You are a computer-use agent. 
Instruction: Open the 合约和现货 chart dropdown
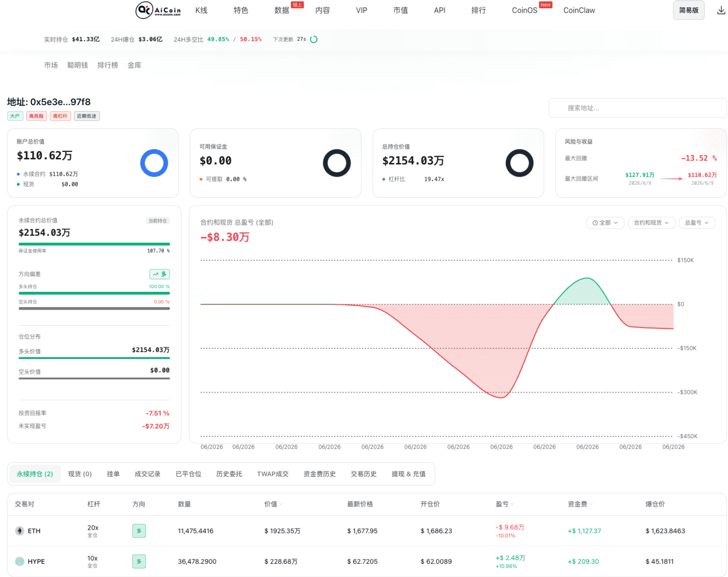click(652, 223)
